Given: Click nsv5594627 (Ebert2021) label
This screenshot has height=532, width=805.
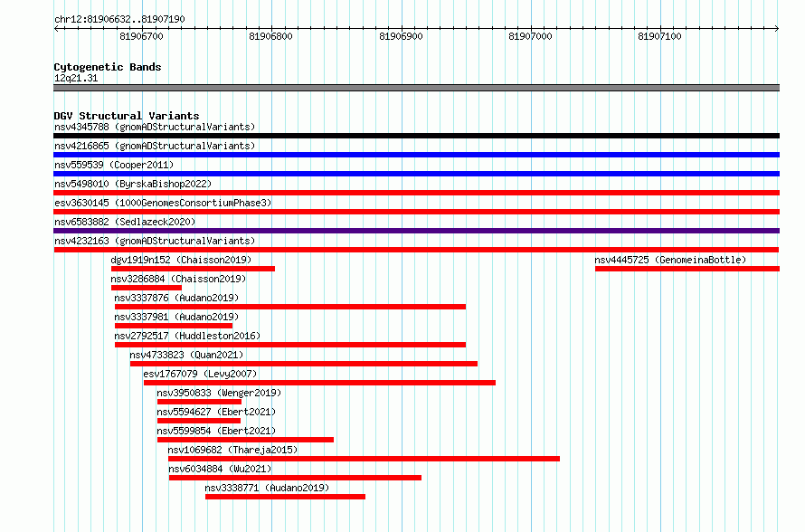Looking at the screenshot, I should tap(217, 412).
